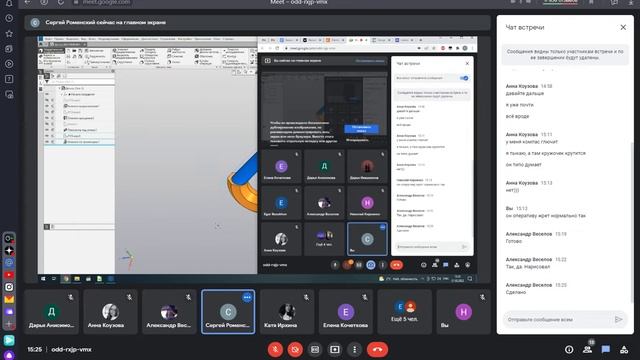Open the orange mail shortcut in sidebar dock

point(9,299)
